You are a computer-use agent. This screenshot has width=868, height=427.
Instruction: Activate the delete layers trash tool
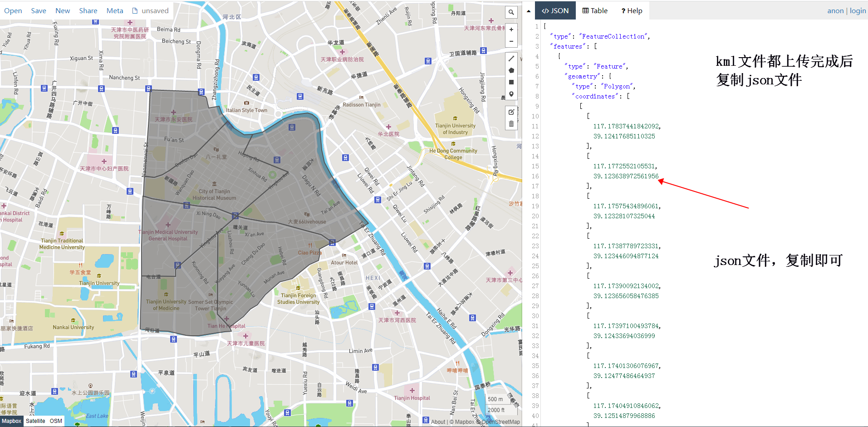[x=511, y=124]
